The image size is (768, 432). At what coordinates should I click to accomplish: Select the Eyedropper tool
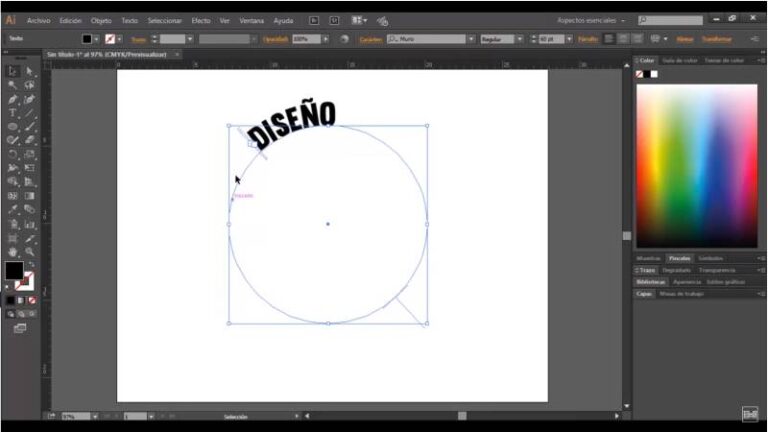tap(12, 210)
